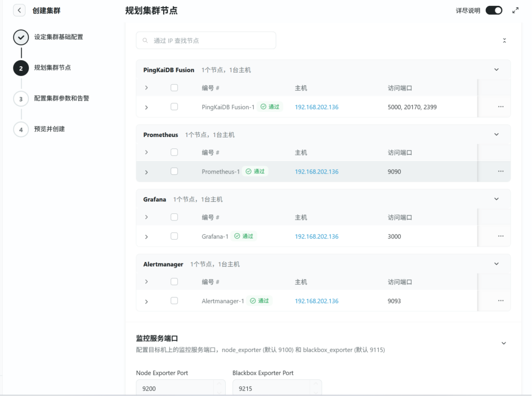Open host 192.168.202.136 link for PingKaiDB Fusion-1

316,107
